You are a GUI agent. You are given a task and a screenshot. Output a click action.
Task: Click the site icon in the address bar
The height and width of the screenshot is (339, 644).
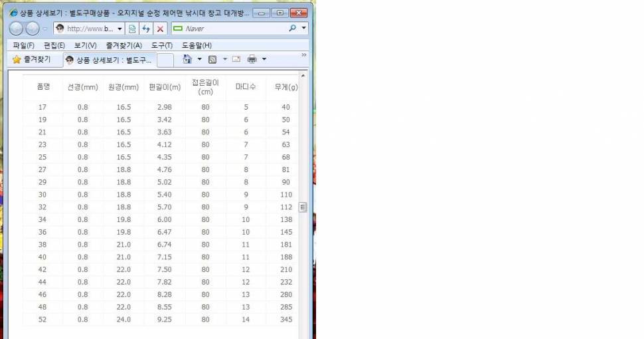pyautogui.click(x=60, y=29)
